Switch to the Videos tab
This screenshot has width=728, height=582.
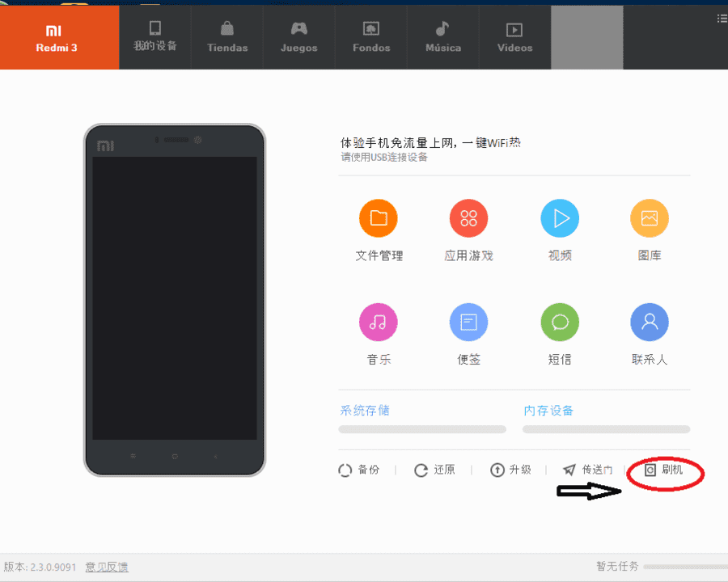click(515, 38)
